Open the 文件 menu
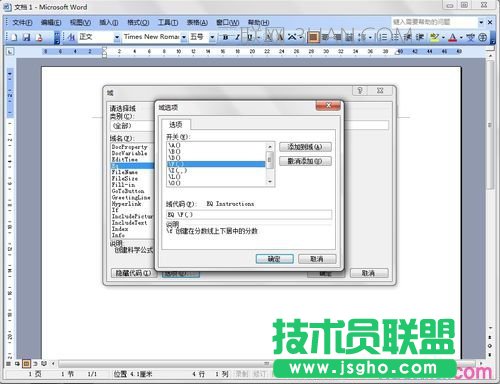The width and height of the screenshot is (500, 384). tap(22, 23)
